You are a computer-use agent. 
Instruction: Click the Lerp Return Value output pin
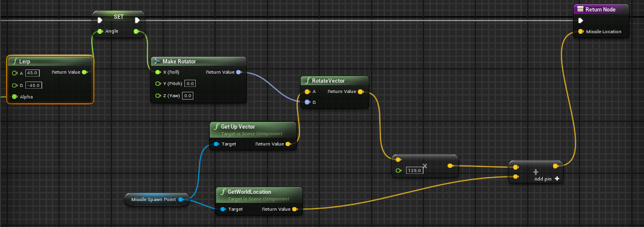[84, 72]
